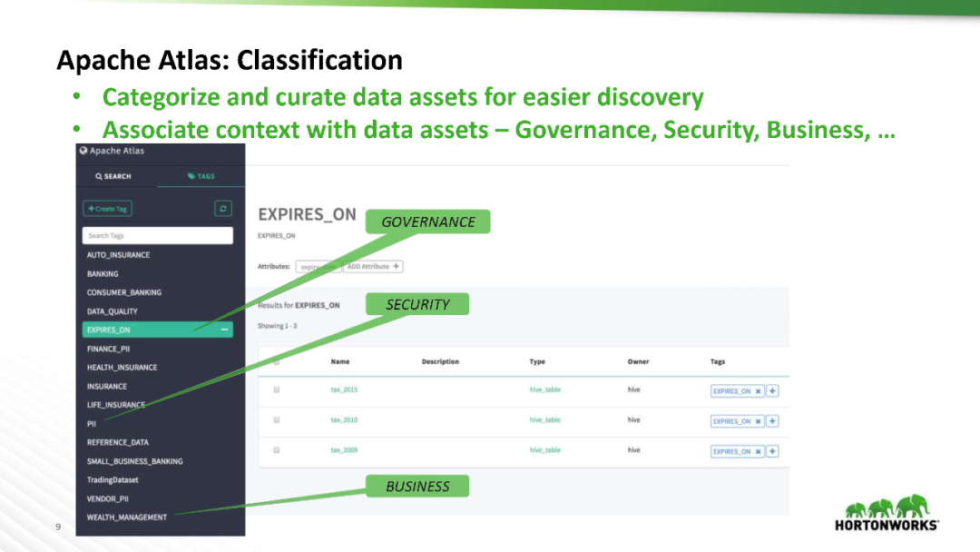
Task: Select the BANKING tag
Action: (x=103, y=274)
